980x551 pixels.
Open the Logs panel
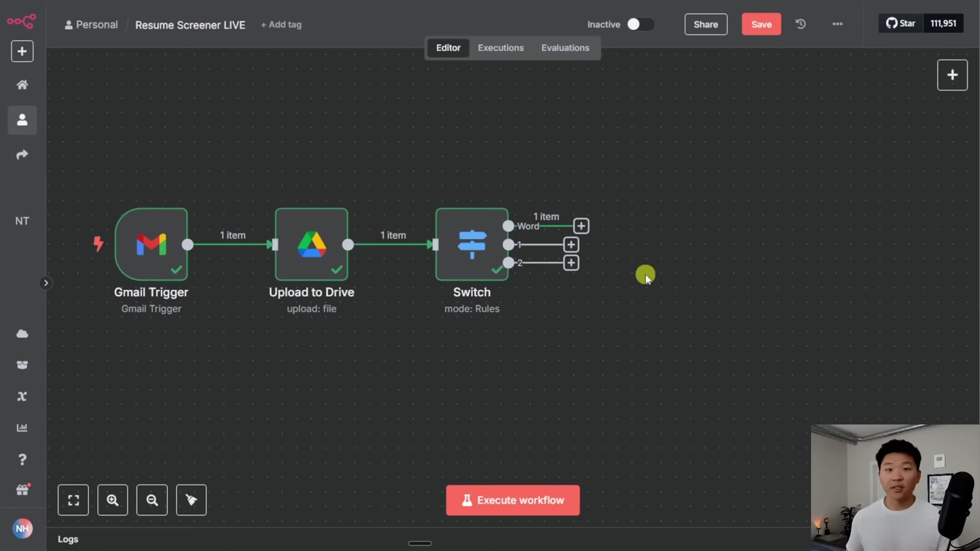click(68, 539)
